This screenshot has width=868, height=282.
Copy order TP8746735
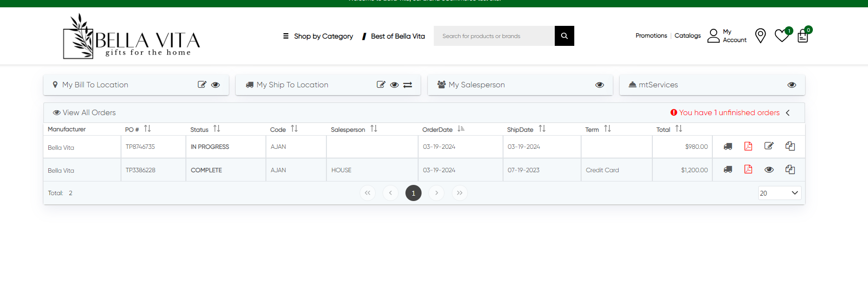click(x=790, y=146)
